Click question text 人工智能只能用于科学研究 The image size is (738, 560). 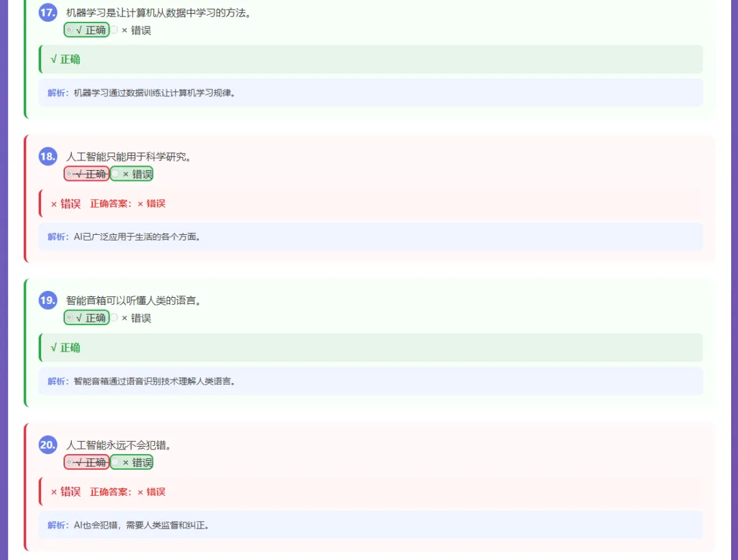tap(128, 156)
